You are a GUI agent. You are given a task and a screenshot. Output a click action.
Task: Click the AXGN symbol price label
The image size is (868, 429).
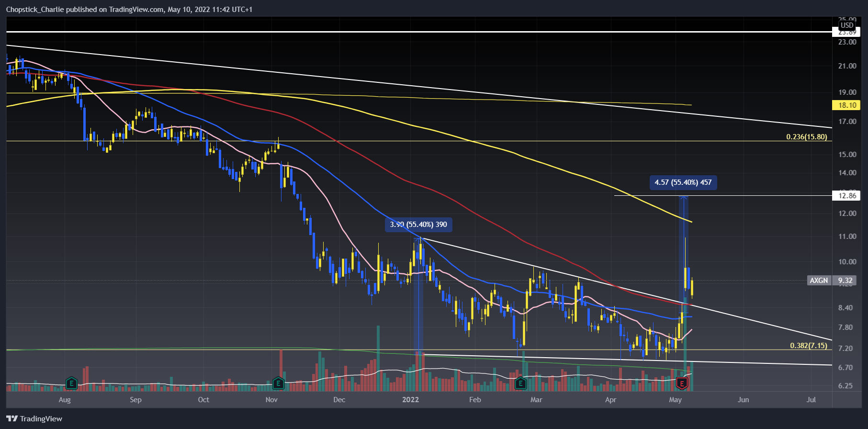pos(819,281)
